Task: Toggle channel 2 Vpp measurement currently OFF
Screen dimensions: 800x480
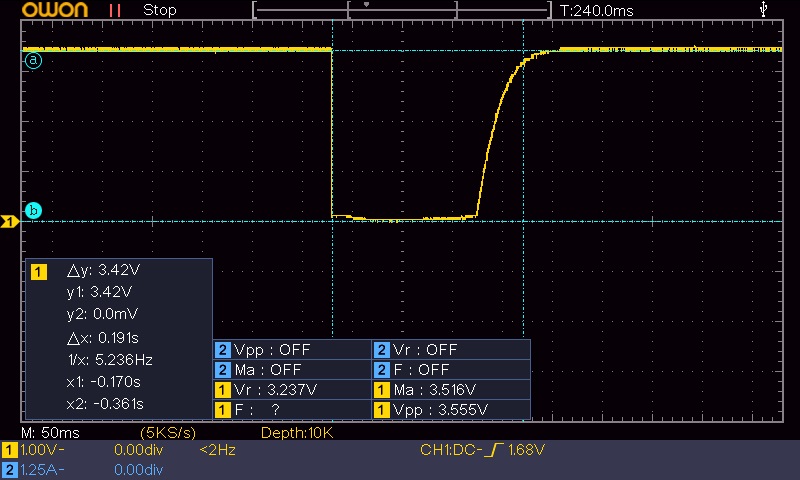Action: (266, 350)
